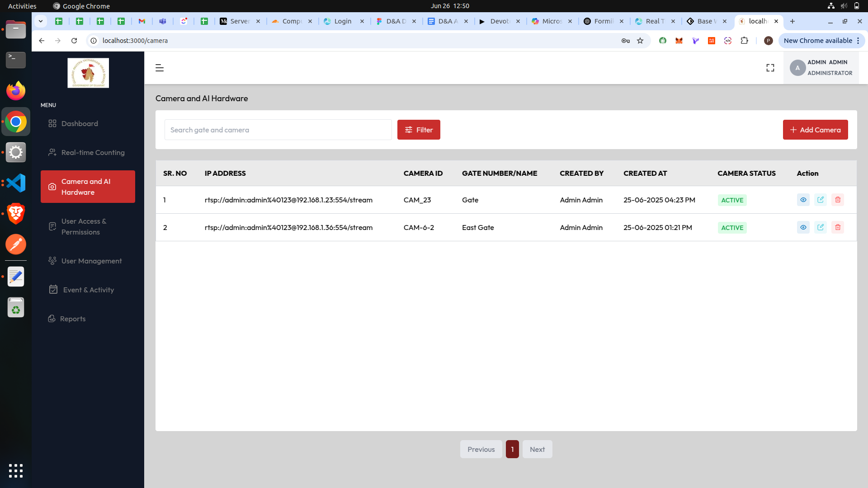Click the hamburger menu toggle icon
This screenshot has width=868, height=488.
pyautogui.click(x=159, y=68)
